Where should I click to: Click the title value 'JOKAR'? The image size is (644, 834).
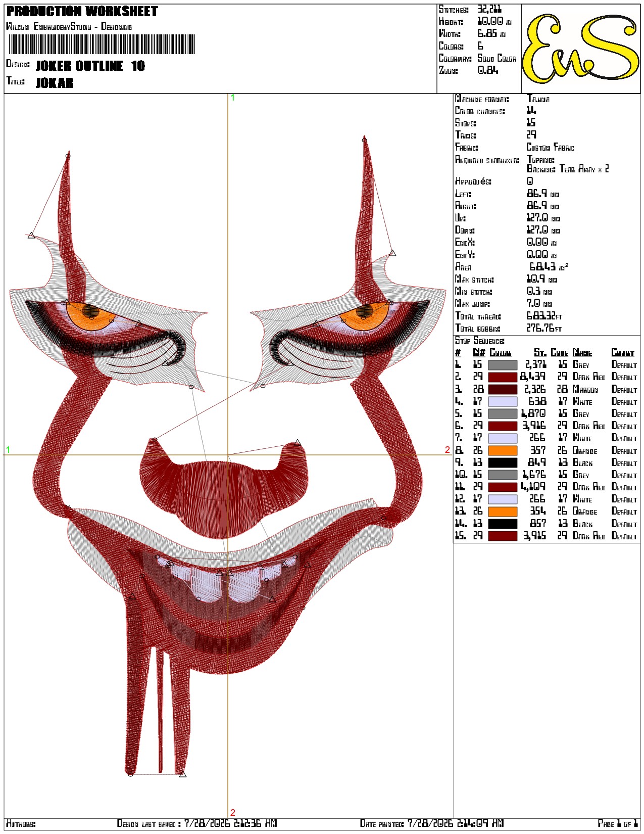point(55,82)
